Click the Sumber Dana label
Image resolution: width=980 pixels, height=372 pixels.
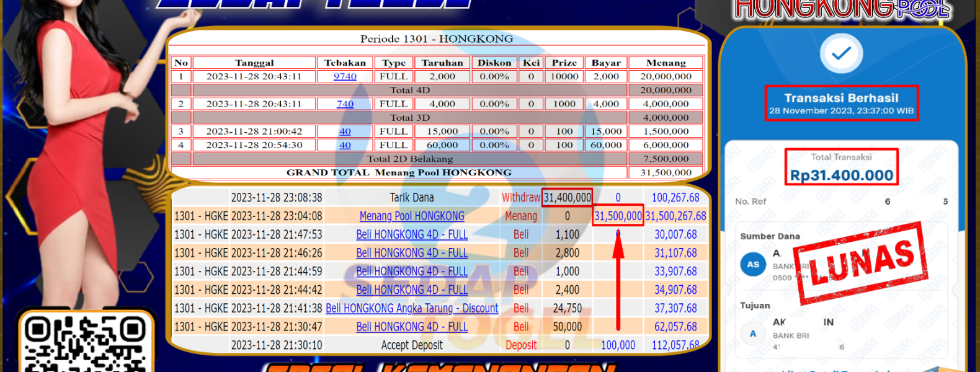tap(770, 236)
